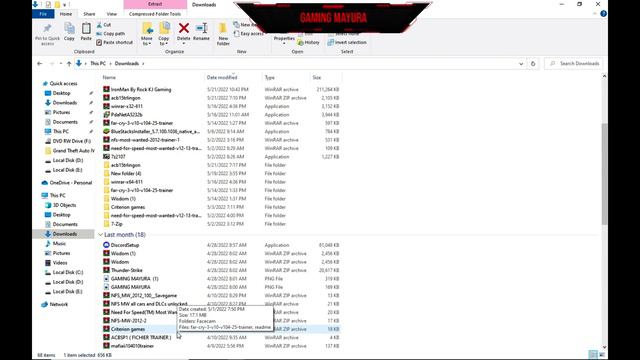Screen dimensions: 640x360
Task: Open the File ribbon tab
Action: click(x=43, y=14)
